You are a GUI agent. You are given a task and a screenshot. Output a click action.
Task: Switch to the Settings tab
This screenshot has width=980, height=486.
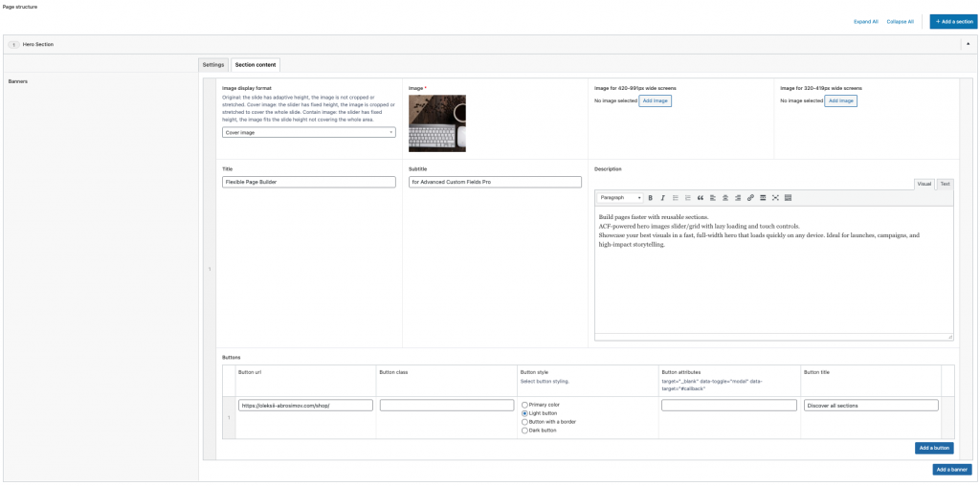pos(213,65)
